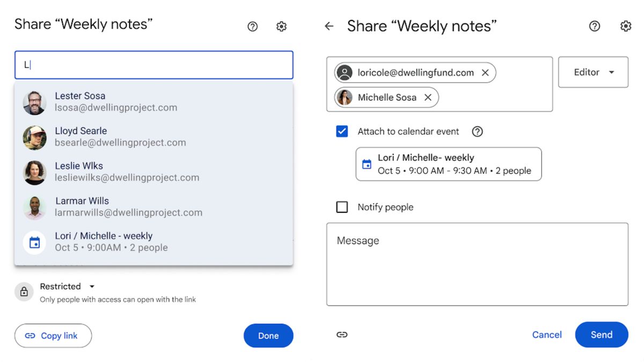Click the Copy link button
The height and width of the screenshot is (362, 644).
(53, 335)
